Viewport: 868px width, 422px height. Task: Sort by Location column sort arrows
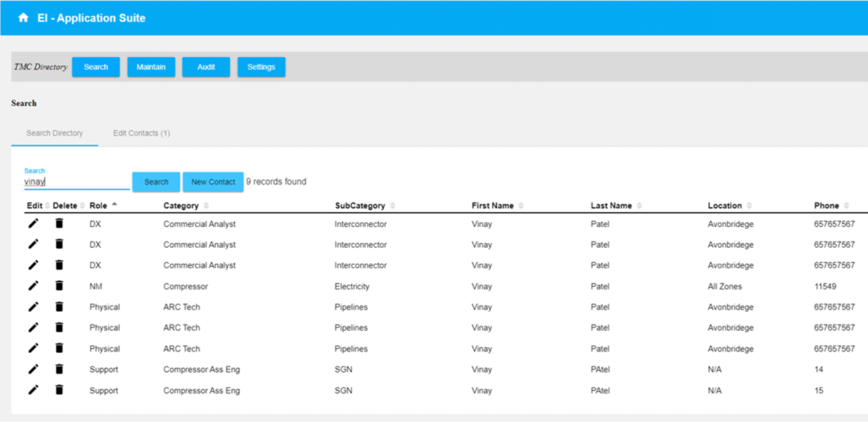(749, 206)
